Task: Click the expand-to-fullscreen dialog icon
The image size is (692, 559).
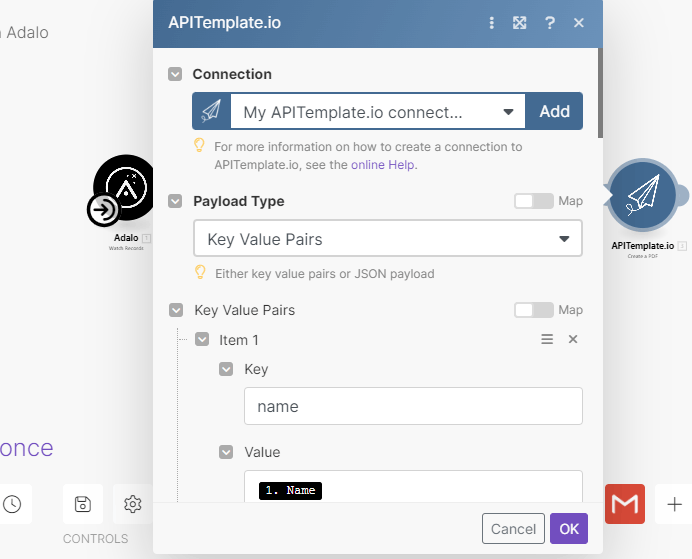Action: tap(519, 23)
